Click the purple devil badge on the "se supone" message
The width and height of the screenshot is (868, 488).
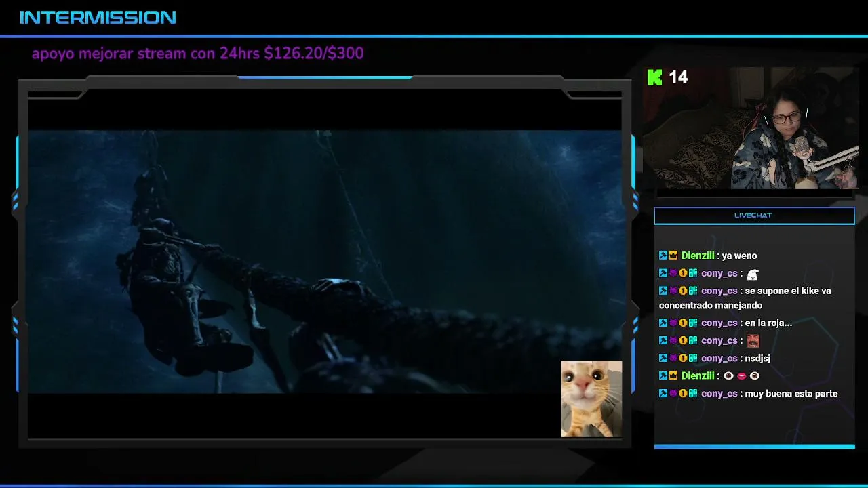pos(673,291)
